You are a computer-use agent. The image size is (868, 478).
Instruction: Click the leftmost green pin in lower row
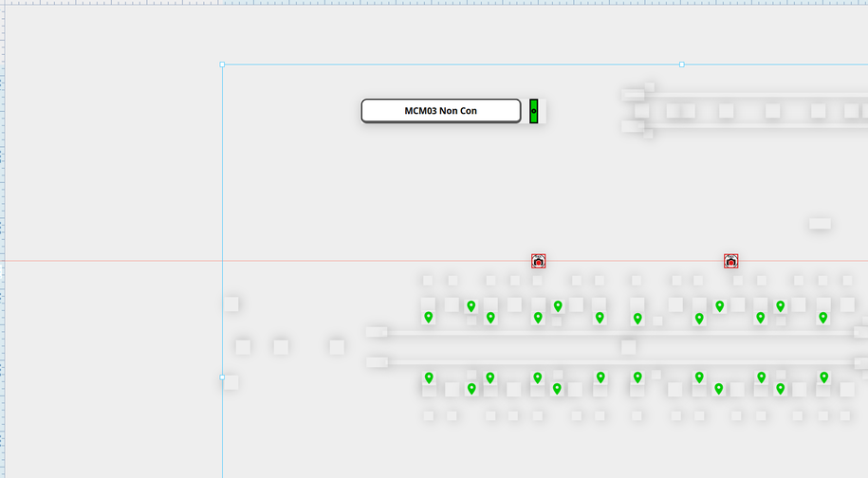pyautogui.click(x=429, y=377)
